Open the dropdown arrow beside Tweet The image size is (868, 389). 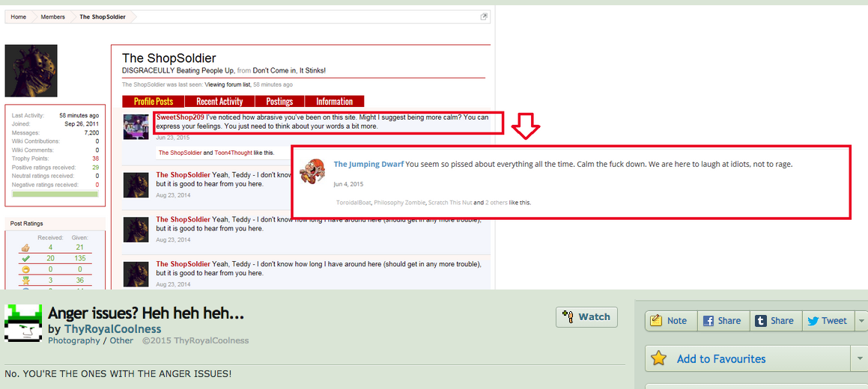861,320
